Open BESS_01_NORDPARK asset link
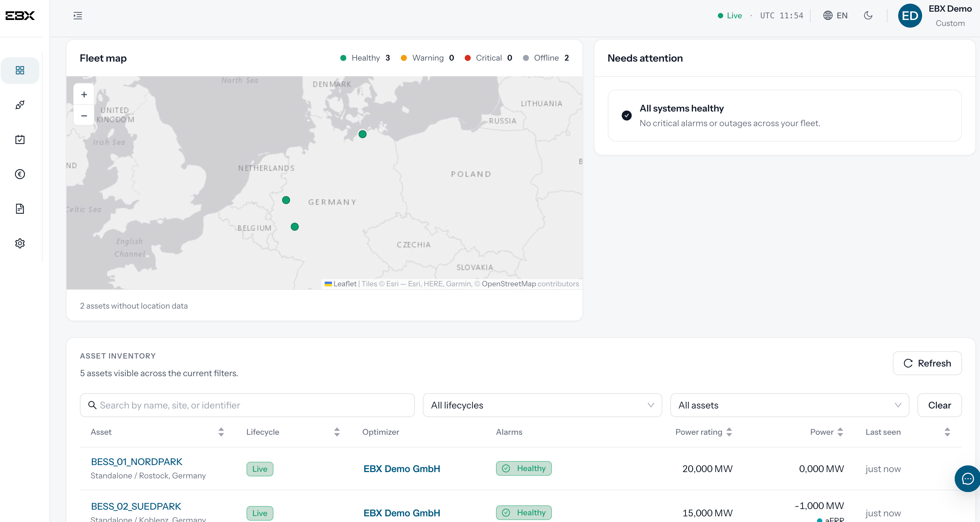 click(x=137, y=462)
